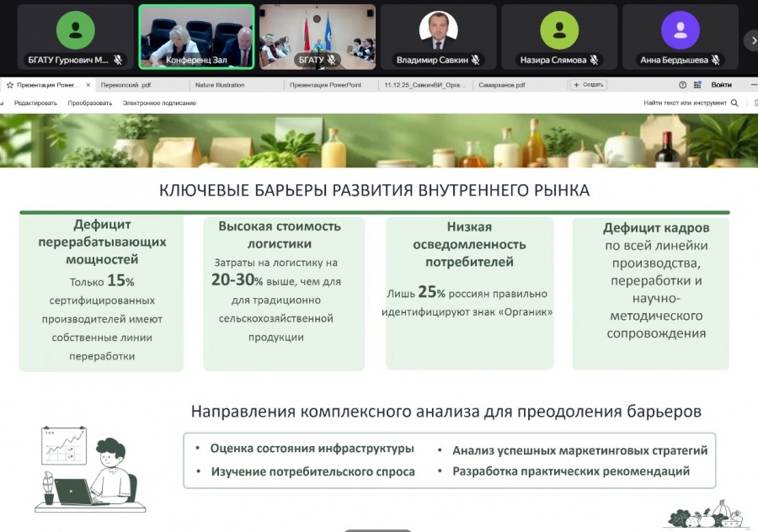Click the search magnifier icon
758x532 pixels.
pyautogui.click(x=734, y=103)
